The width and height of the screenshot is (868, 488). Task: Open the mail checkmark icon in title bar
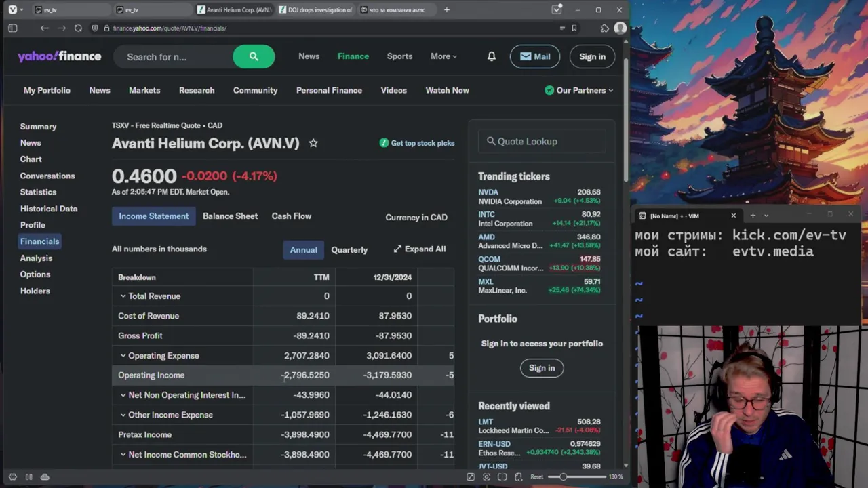[x=557, y=9]
